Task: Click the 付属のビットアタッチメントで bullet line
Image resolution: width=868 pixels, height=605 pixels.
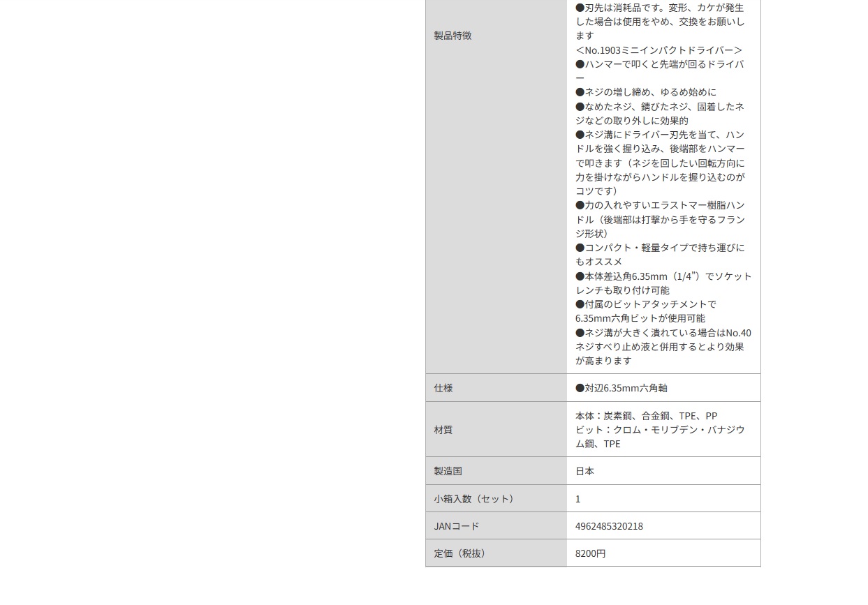Action: pos(646,304)
